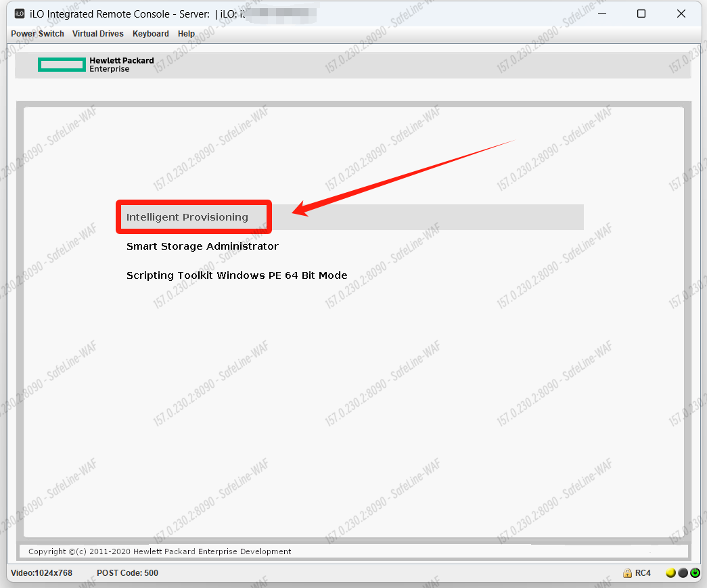Click the Hewlett Packard Enterprise logo
The image size is (707, 588).
tap(95, 64)
